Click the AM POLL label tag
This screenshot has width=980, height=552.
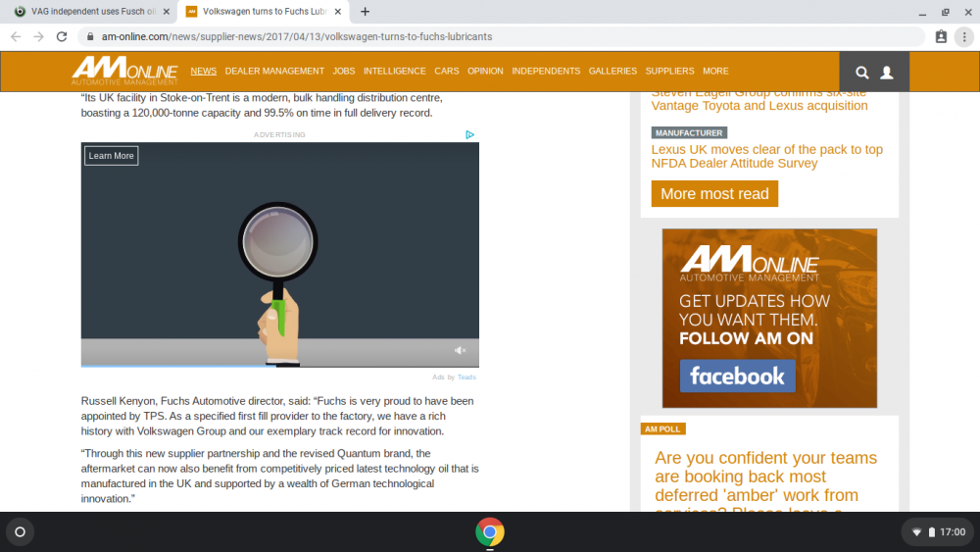pos(662,428)
